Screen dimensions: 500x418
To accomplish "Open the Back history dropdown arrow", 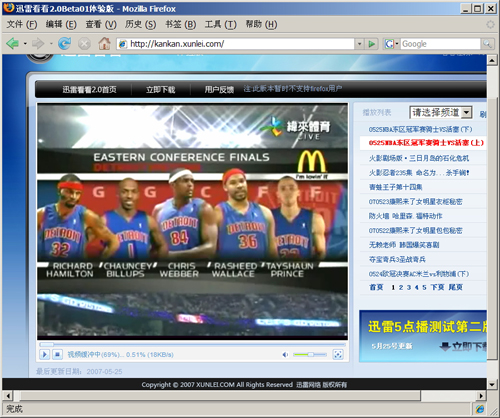I will (25, 44).
